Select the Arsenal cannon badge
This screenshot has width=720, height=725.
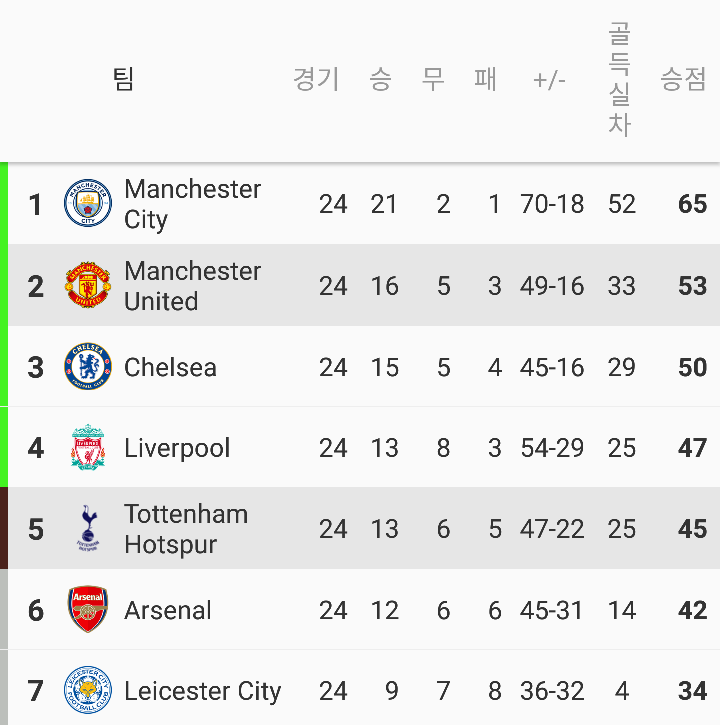(x=88, y=609)
